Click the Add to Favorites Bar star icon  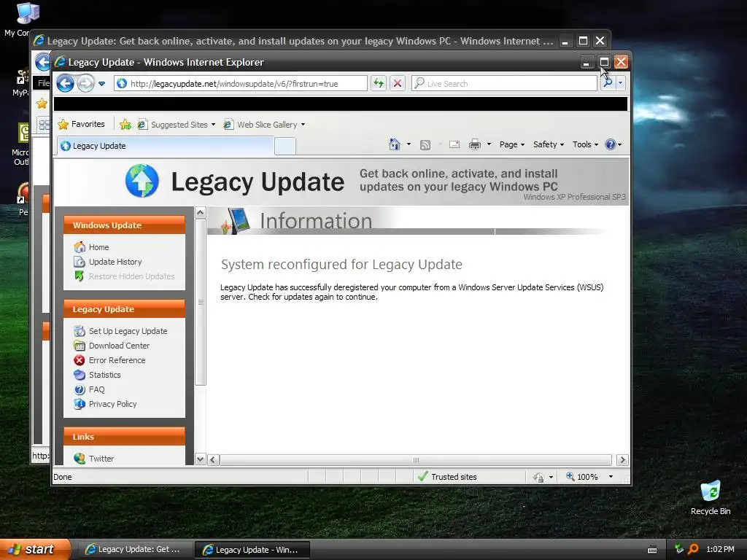pyautogui.click(x=125, y=124)
